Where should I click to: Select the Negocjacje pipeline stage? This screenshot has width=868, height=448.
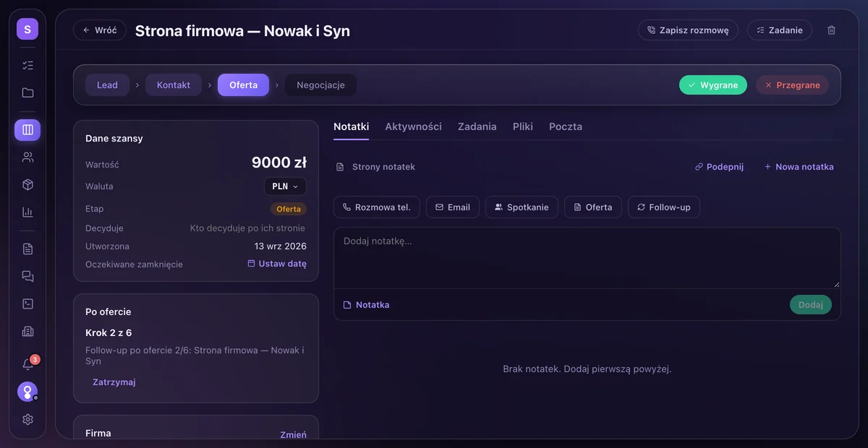[320, 85]
